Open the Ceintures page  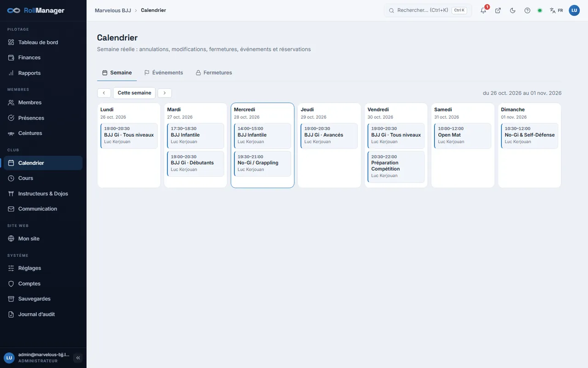pos(43,133)
